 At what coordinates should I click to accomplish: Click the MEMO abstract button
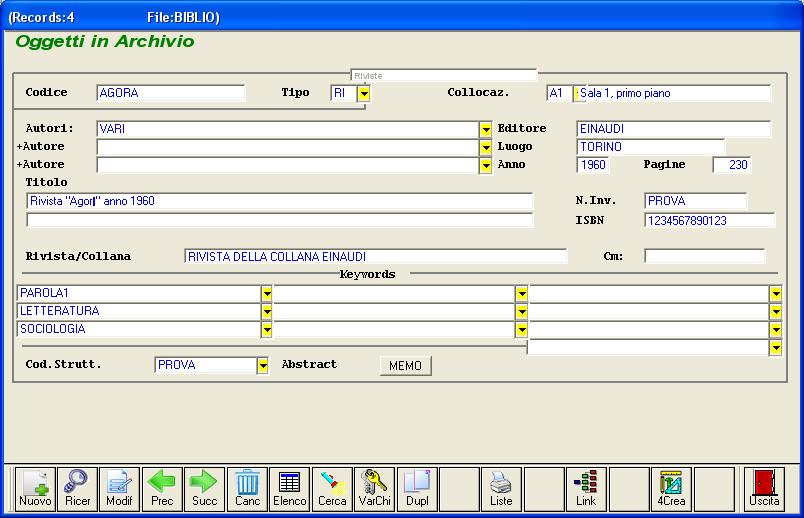(x=406, y=366)
